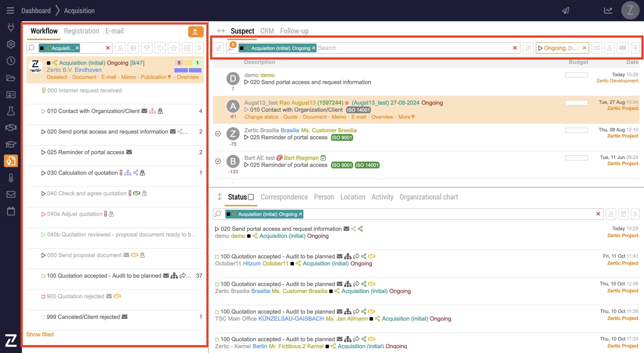This screenshot has height=353, width=644.
Task: Toggle circled check on Bart AE test row
Action: [218, 161]
